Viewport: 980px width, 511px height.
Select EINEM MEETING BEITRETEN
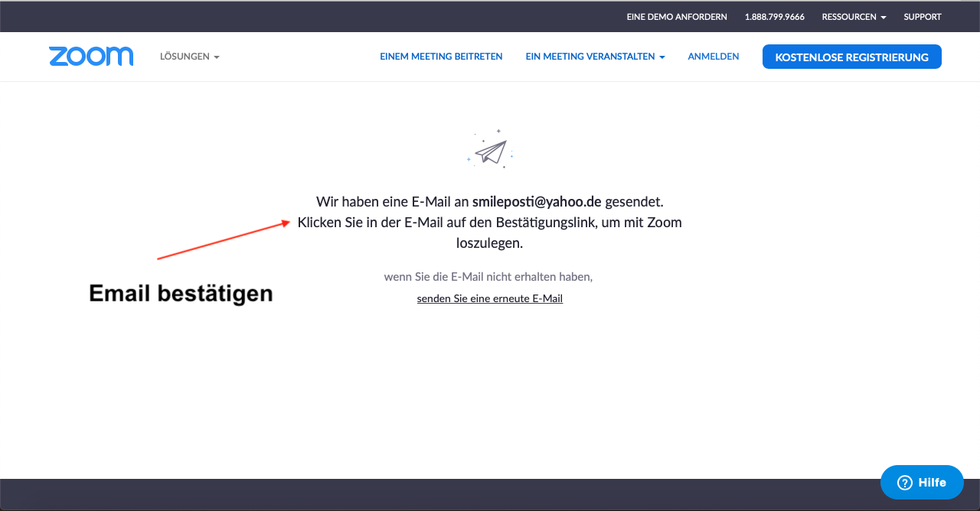click(441, 57)
